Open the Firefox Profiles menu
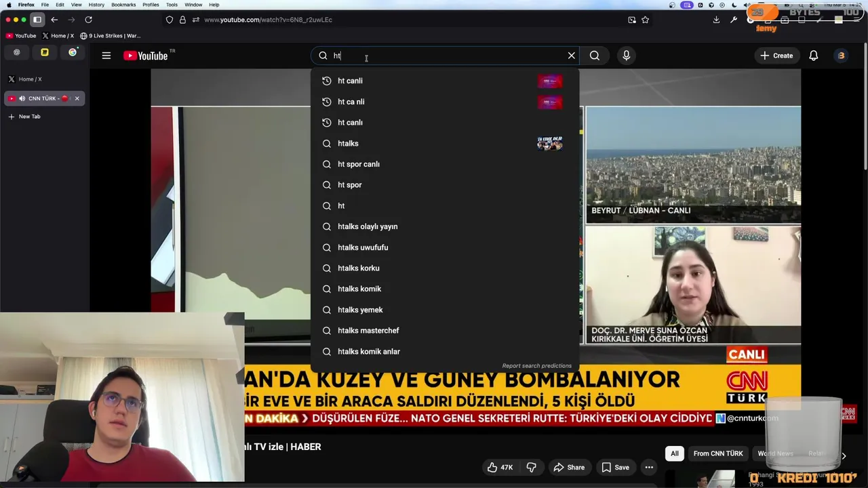 pyautogui.click(x=151, y=5)
